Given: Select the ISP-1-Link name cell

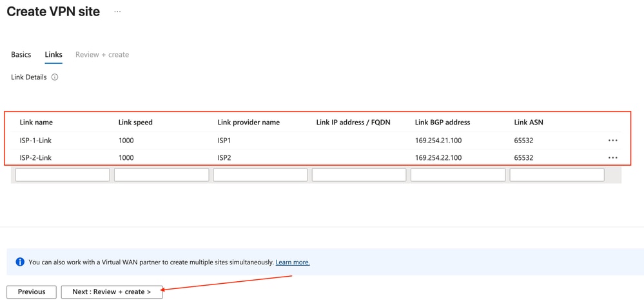Looking at the screenshot, I should click(35, 141).
